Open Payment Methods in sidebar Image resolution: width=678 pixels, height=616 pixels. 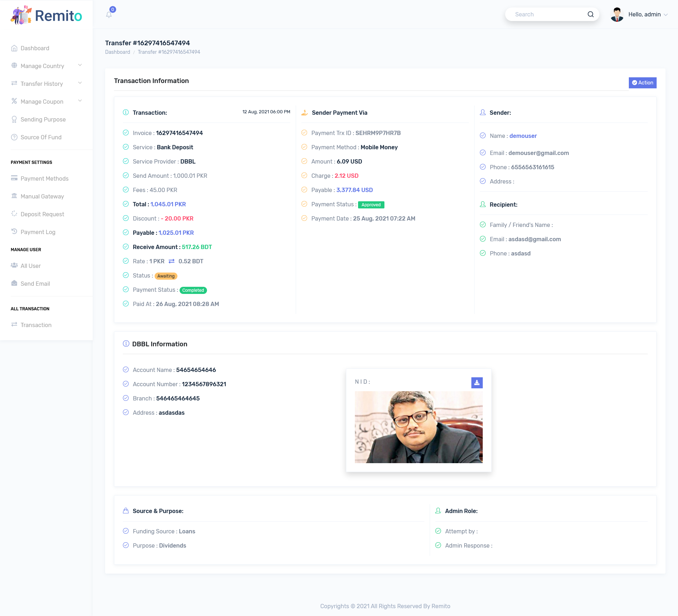pyautogui.click(x=45, y=178)
